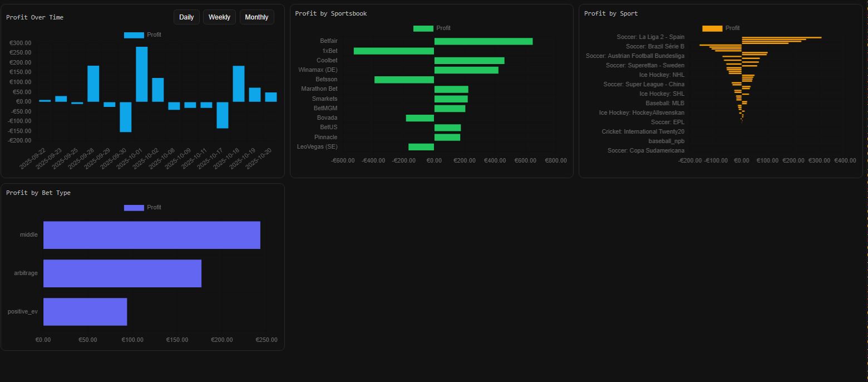Select the 2025-09-30 negative bar
868x382 pixels.
click(x=126, y=116)
